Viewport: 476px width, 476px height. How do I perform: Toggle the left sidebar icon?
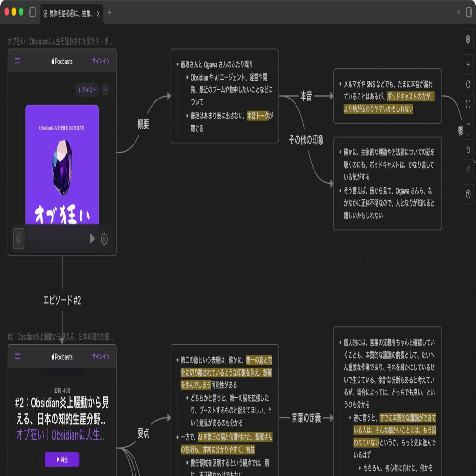[x=32, y=12]
